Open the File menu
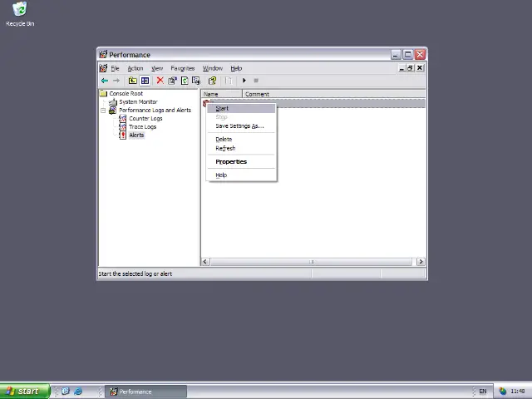532x399 pixels. [x=115, y=68]
